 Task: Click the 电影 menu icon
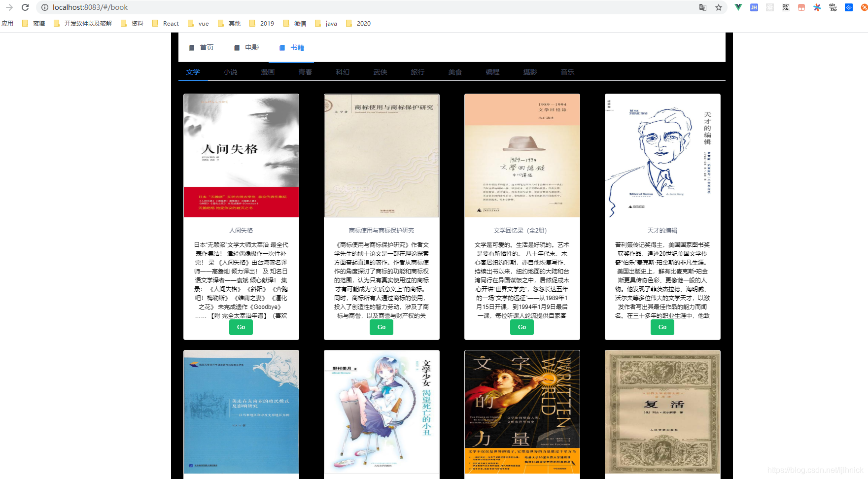(237, 48)
